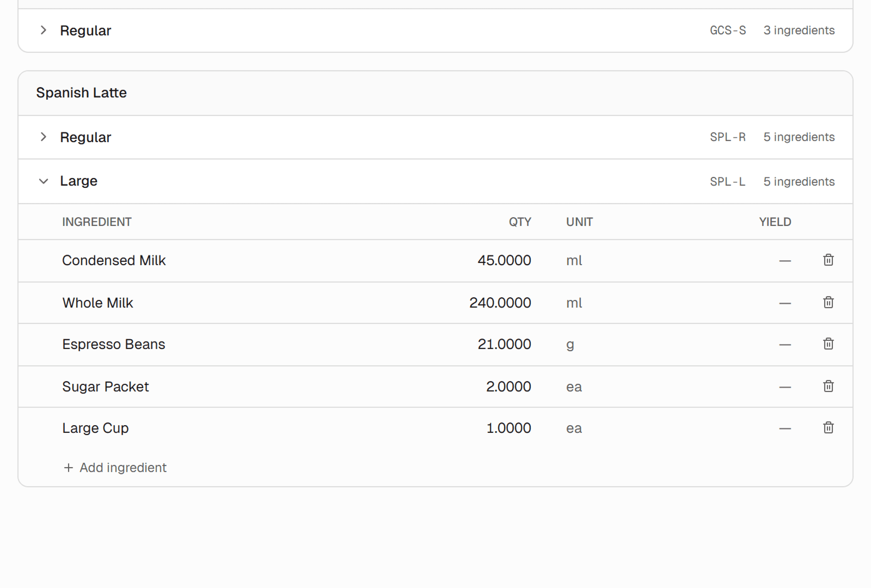Remove Large Cup with the trash icon

[x=828, y=428]
